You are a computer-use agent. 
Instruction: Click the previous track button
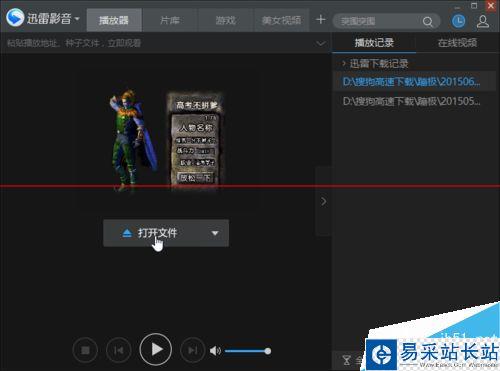119,350
